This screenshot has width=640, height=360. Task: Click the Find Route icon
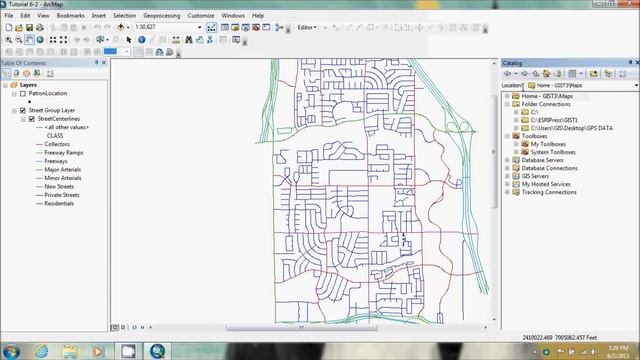[200, 40]
